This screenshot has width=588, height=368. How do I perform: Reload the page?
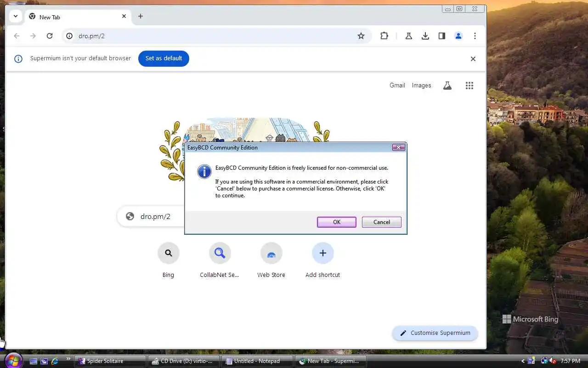50,36
